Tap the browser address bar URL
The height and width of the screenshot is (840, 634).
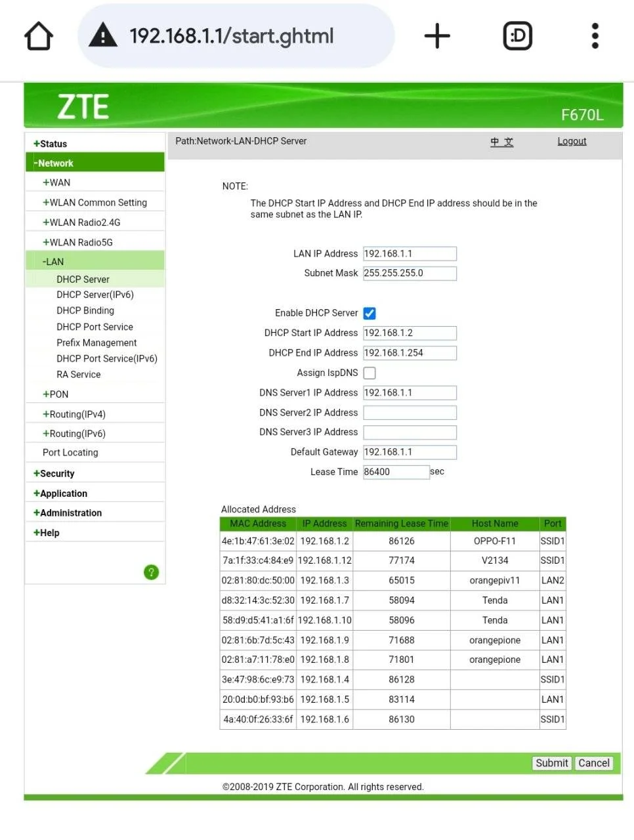(x=232, y=36)
